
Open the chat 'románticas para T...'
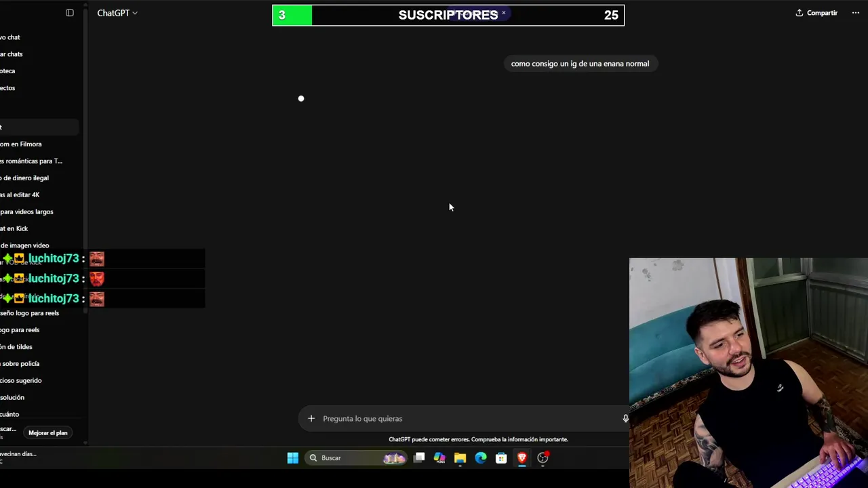31,161
